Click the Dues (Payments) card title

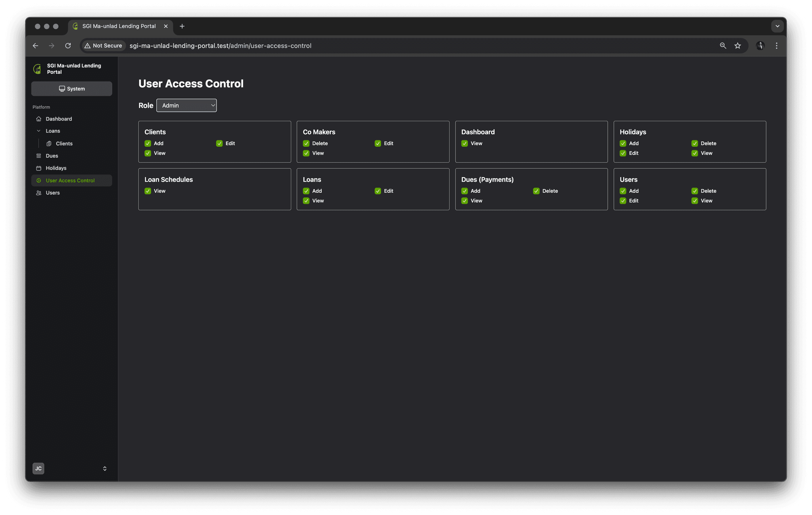487,180
